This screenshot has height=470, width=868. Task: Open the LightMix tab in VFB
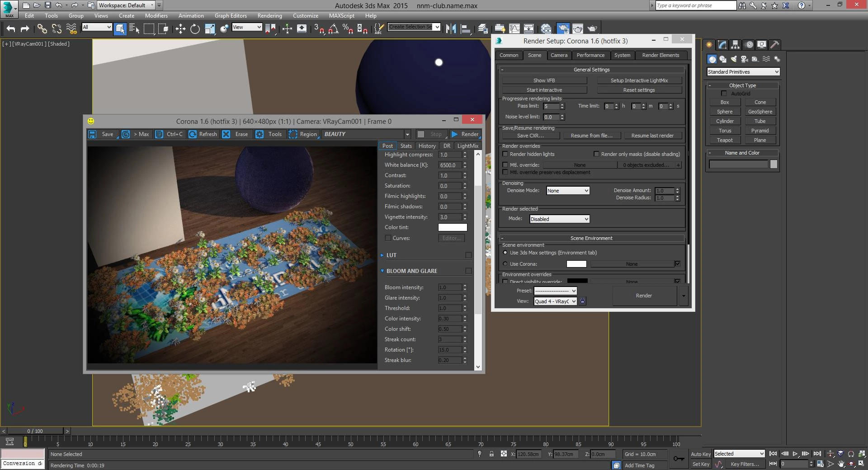467,146
